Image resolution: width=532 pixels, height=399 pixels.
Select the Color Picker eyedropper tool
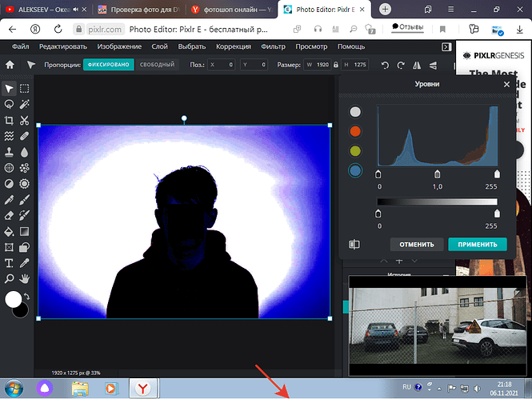25,263
